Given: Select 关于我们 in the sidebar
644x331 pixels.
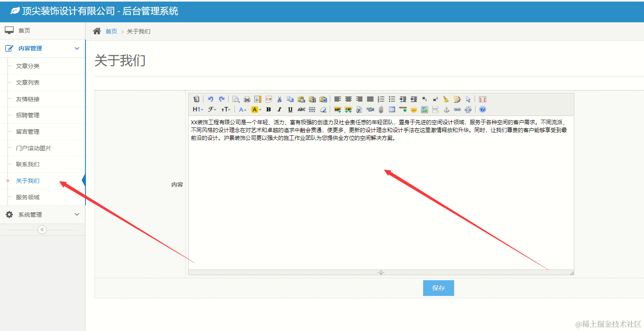Looking at the screenshot, I should pos(28,181).
